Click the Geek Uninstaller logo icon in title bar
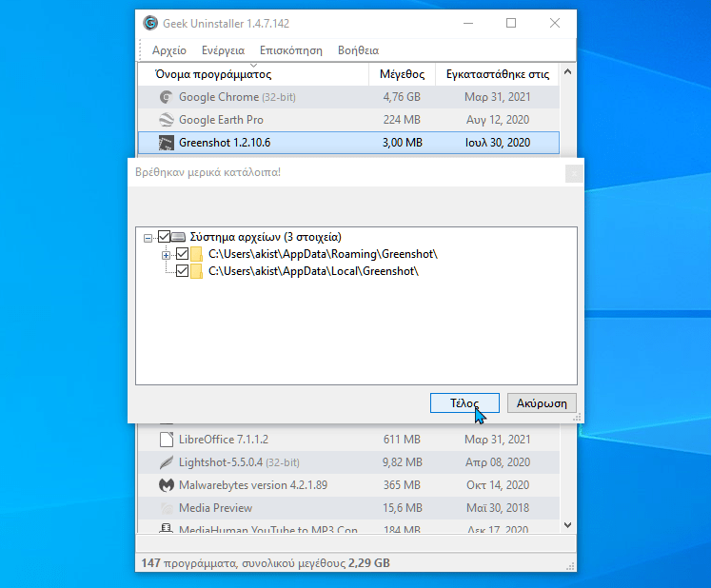Viewport: 711px width, 588px height. coord(150,23)
